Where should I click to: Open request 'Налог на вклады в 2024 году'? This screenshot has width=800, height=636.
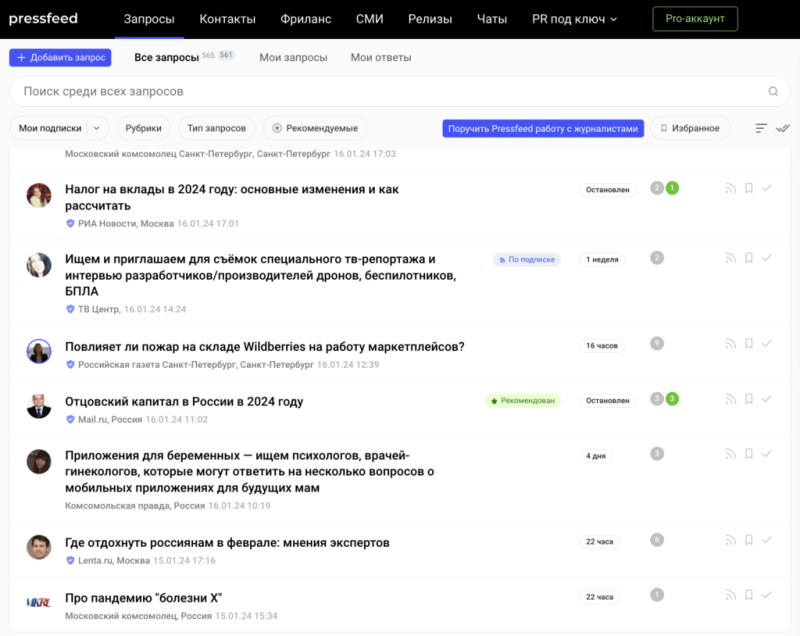pyautogui.click(x=232, y=197)
